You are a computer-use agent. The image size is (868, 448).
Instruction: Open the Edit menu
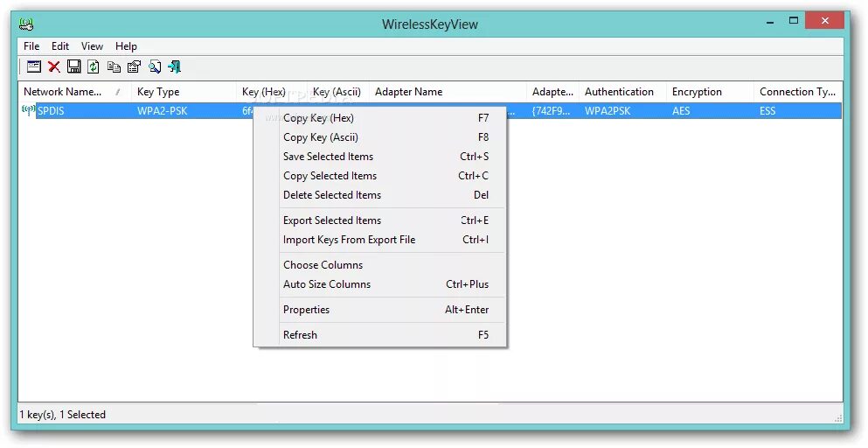pyautogui.click(x=60, y=46)
